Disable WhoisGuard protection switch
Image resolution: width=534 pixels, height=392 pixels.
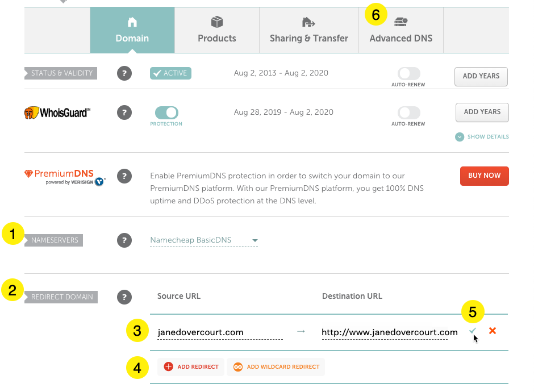point(166,112)
